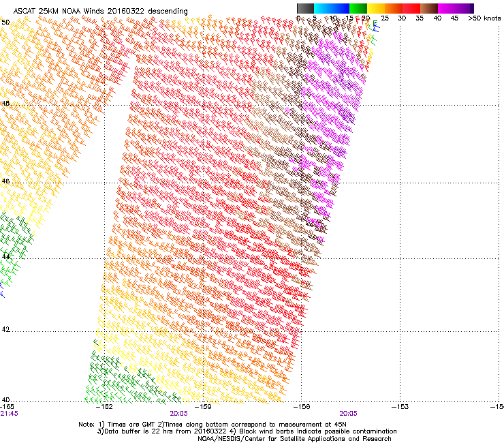
Task: Click the magenta-purple 40-50 knots legend swatch
Action: point(456,8)
